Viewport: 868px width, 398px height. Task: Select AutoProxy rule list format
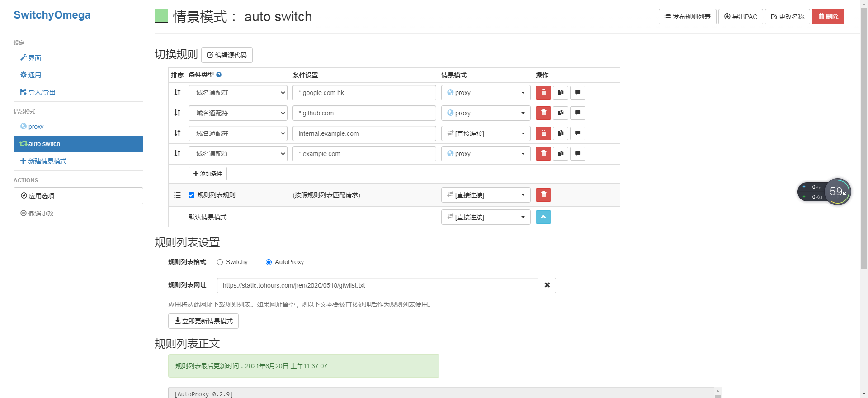pos(269,262)
